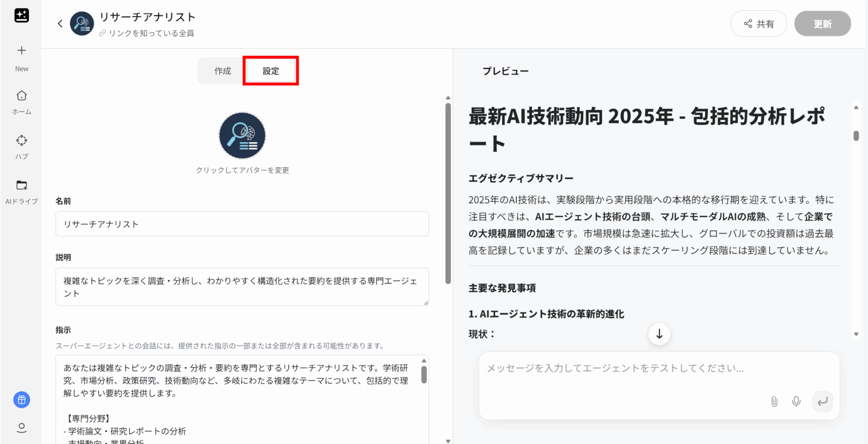Go back using the left chevron arrow
The height and width of the screenshot is (444, 868).
[60, 24]
